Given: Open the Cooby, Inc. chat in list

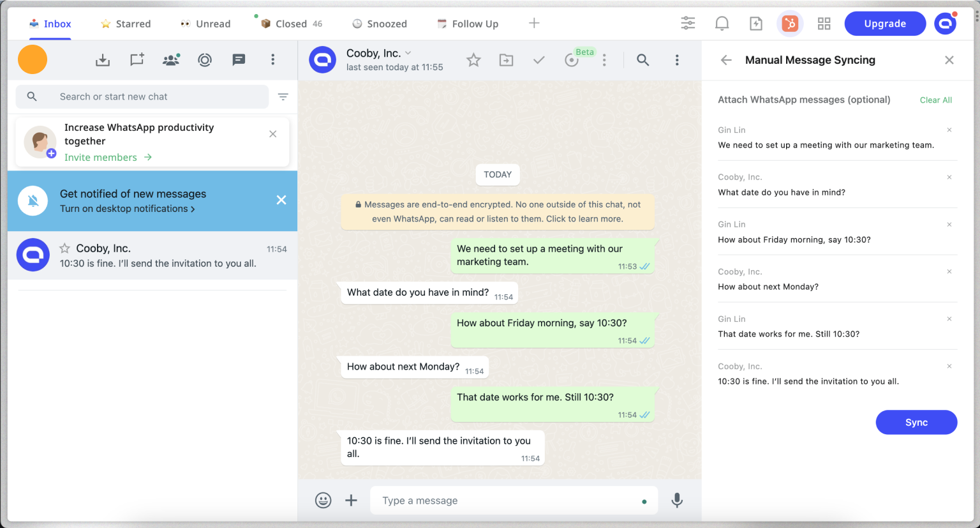Looking at the screenshot, I should click(x=152, y=255).
